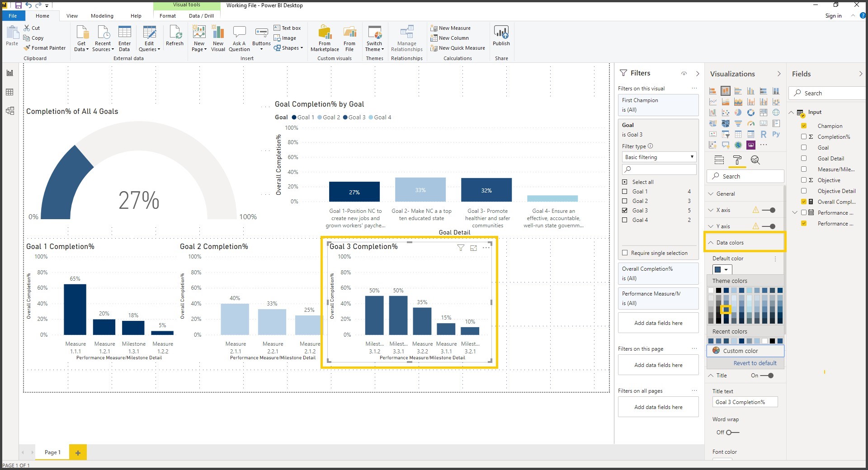The height and width of the screenshot is (470, 868).
Task: Click Refresh in the ribbon
Action: coord(175,36)
